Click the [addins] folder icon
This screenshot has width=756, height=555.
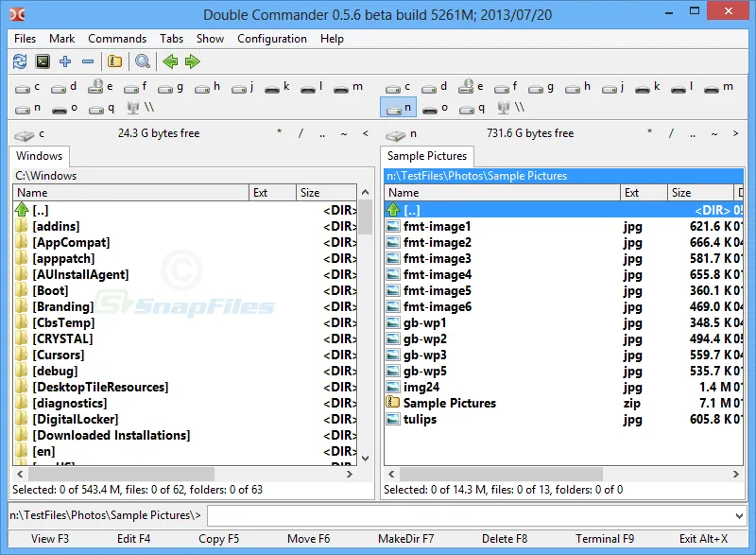pyautogui.click(x=21, y=226)
